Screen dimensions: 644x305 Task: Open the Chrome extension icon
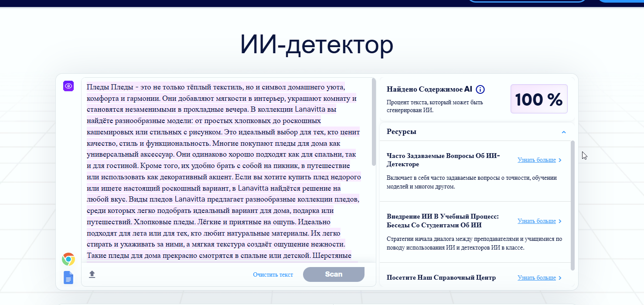coord(68,259)
